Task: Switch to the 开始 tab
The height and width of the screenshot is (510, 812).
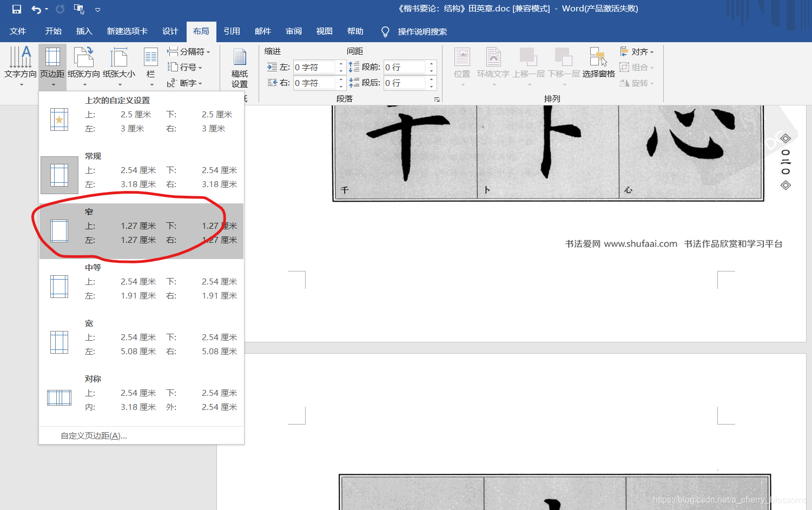Action: (53, 31)
